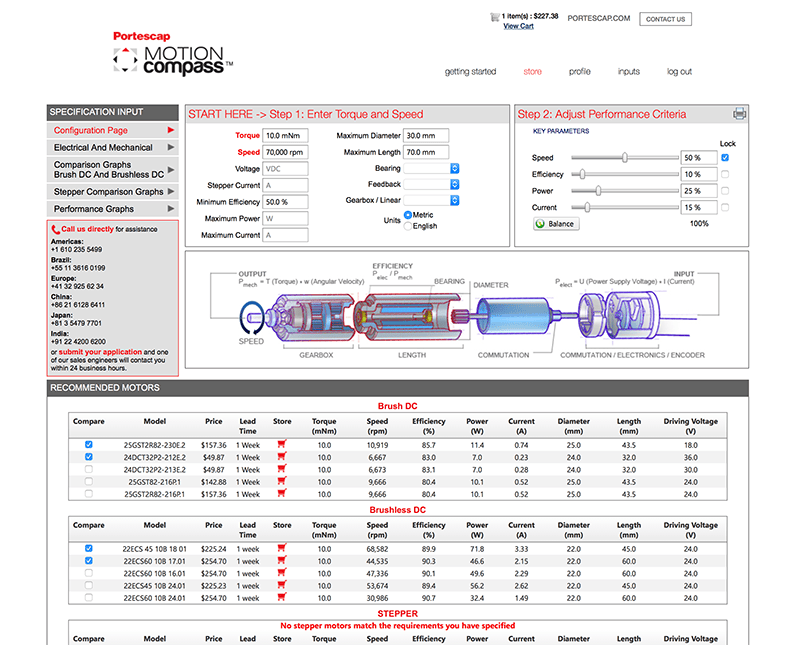800x645 pixels.
Task: Click the Speed percentage value box
Action: (699, 158)
